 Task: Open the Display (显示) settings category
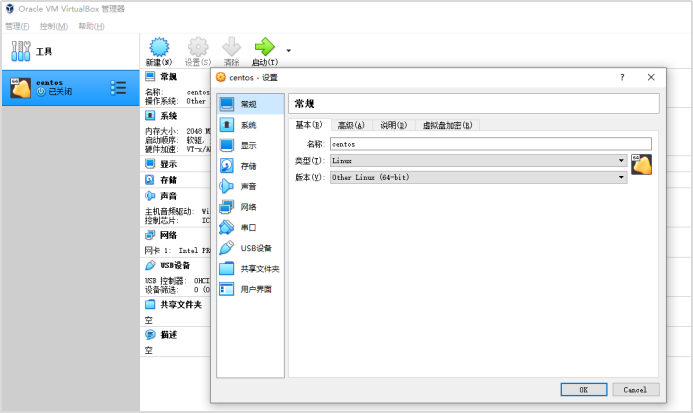[251, 145]
